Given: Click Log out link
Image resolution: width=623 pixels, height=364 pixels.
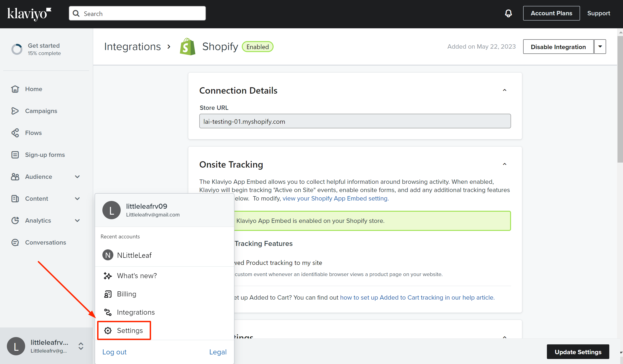Looking at the screenshot, I should (x=114, y=352).
